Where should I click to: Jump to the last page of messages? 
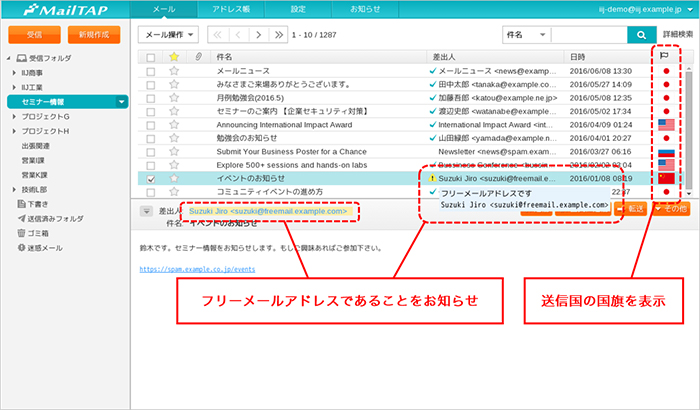click(275, 34)
